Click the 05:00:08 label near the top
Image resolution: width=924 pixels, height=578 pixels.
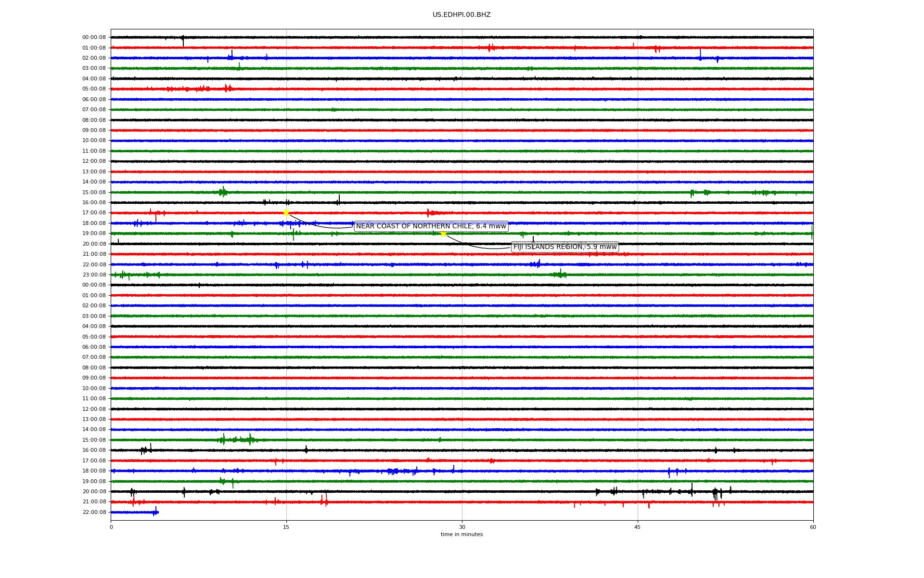(x=94, y=89)
